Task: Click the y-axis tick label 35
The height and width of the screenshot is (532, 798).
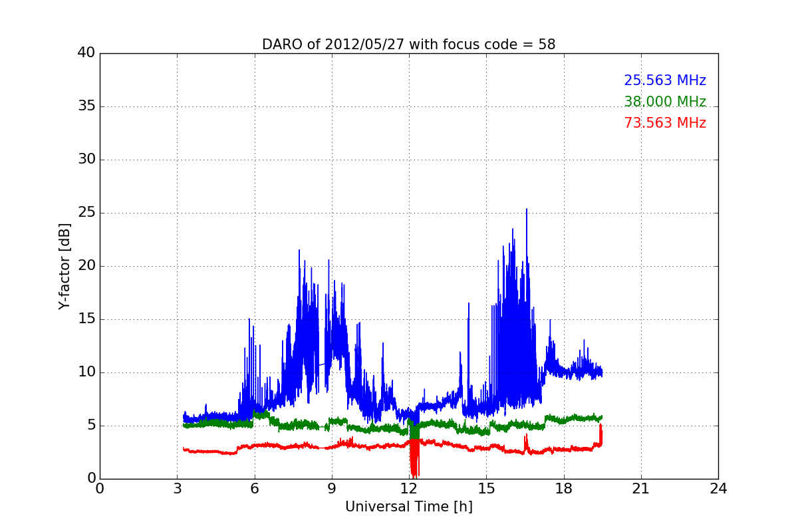Action: pos(86,106)
